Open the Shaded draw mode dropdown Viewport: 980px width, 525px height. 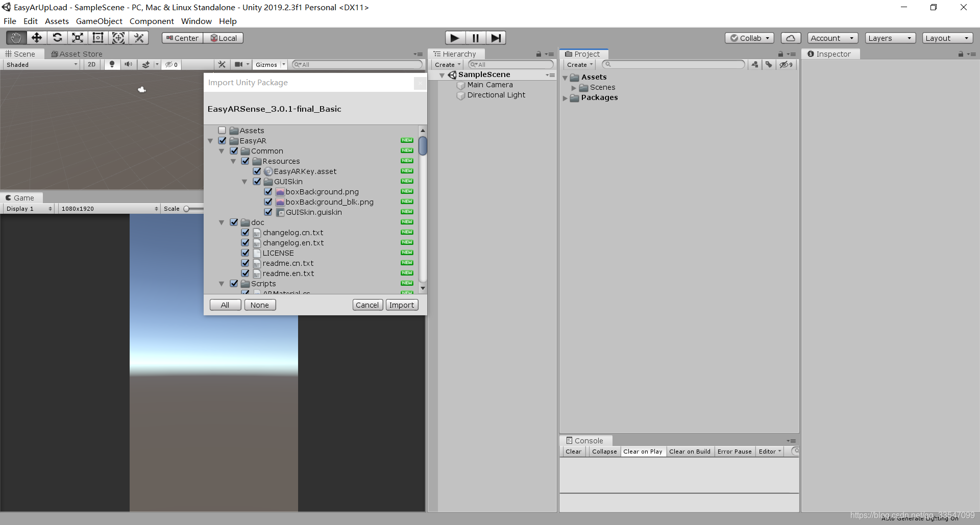coord(42,65)
